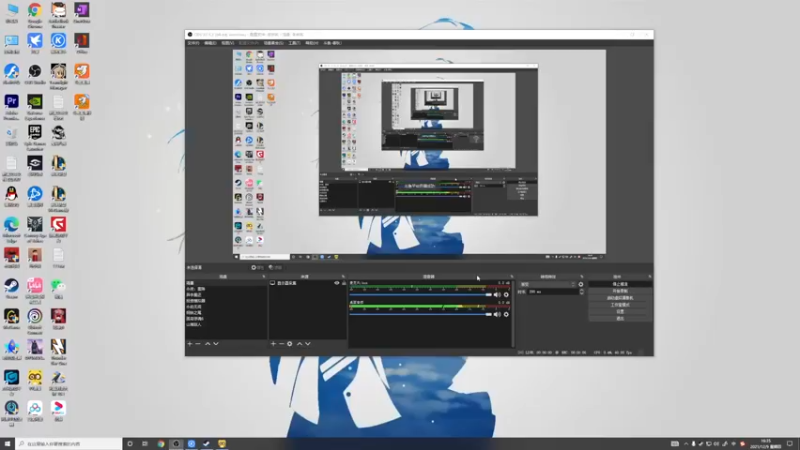The height and width of the screenshot is (450, 800).
Task: Open Chrome from the taskbar
Action: click(x=161, y=444)
